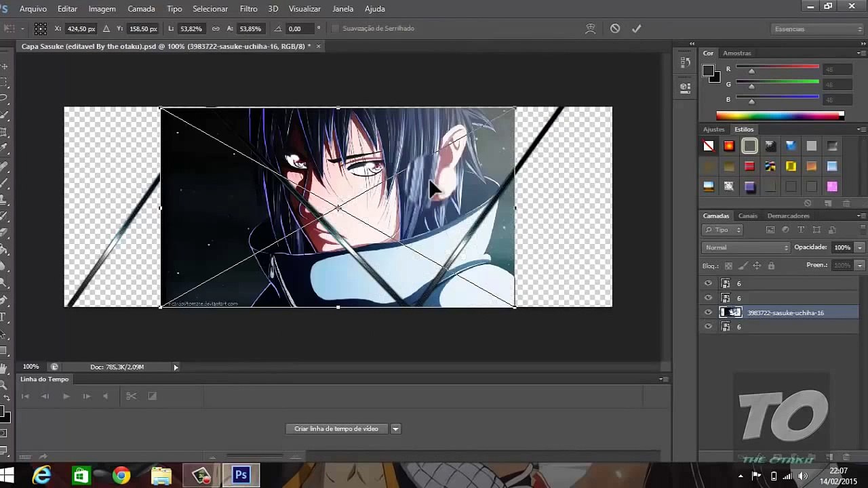Viewport: 868px width, 488px height.
Task: Cancel the transform with the circle-slash icon
Action: [x=615, y=28]
